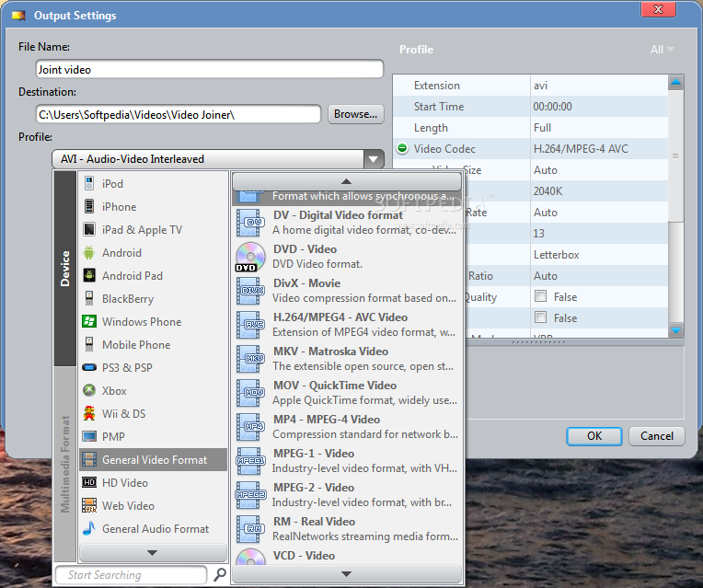Image resolution: width=703 pixels, height=588 pixels.
Task: Select the AVC H.264/MPEG4 format icon
Action: (x=250, y=325)
